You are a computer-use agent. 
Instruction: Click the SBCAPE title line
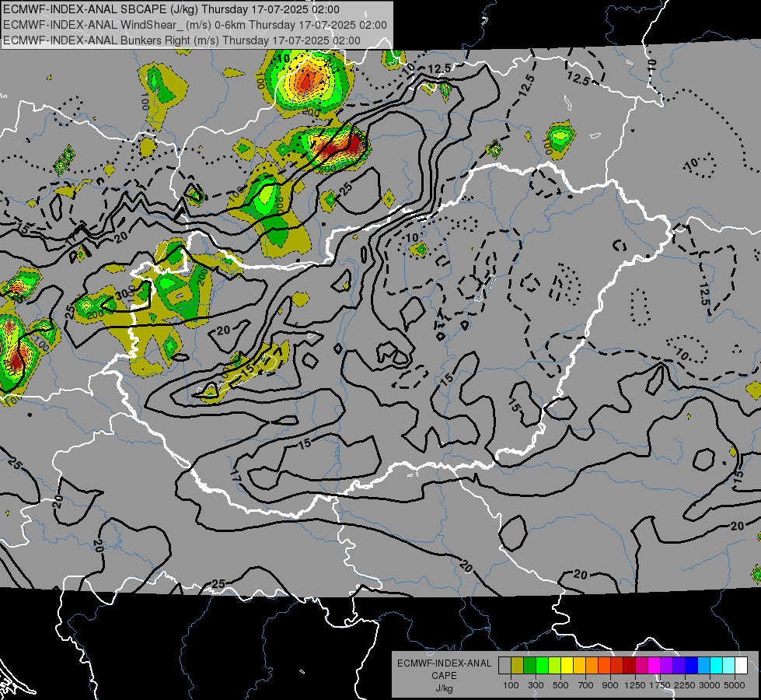pyautogui.click(x=171, y=9)
